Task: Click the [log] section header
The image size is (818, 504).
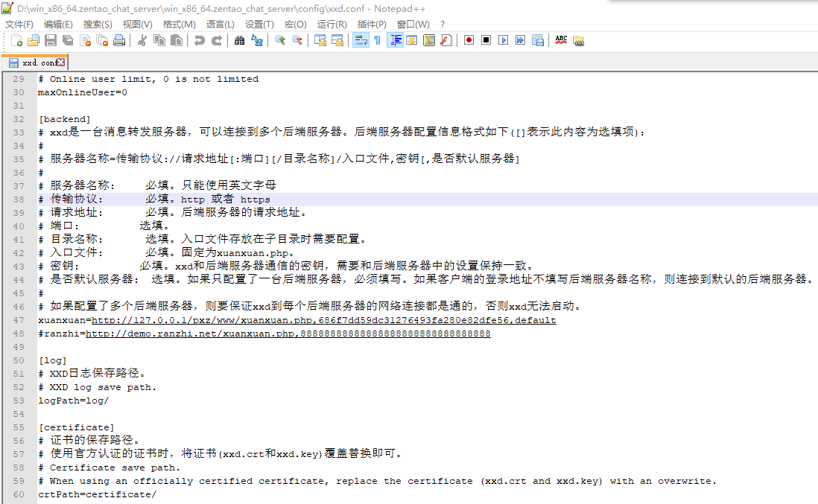Action: (x=52, y=360)
